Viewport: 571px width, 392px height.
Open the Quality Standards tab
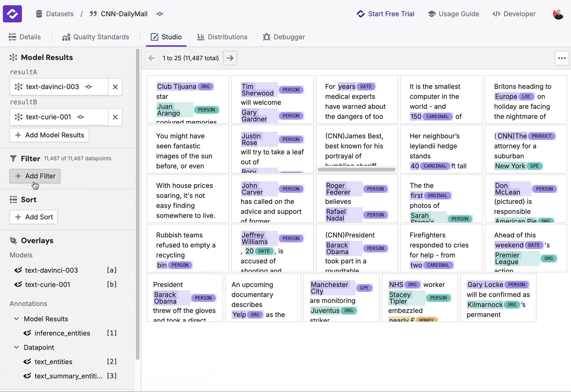[96, 37]
